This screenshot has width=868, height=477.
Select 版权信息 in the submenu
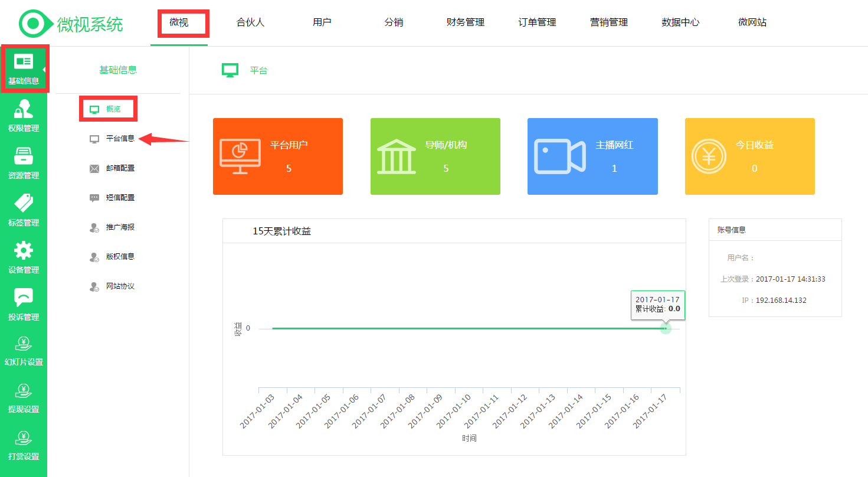pos(120,257)
